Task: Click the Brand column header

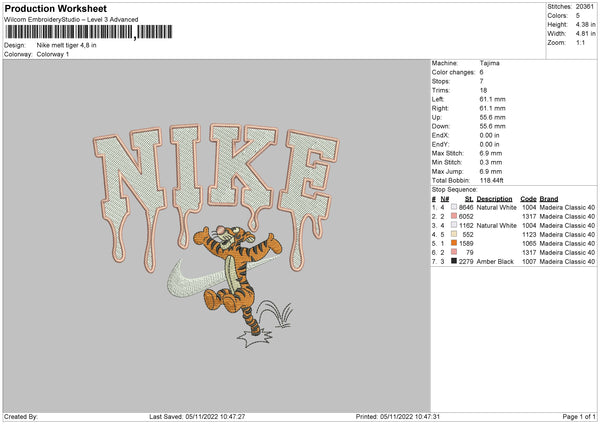Action: click(549, 199)
